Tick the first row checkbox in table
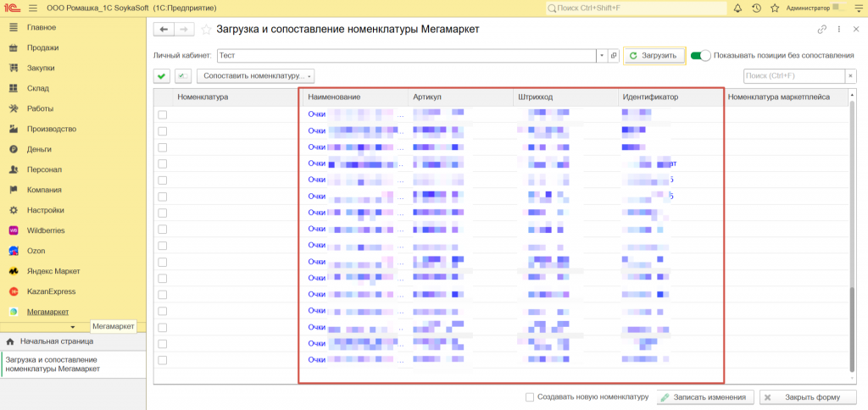This screenshot has height=410, width=868. (x=163, y=114)
